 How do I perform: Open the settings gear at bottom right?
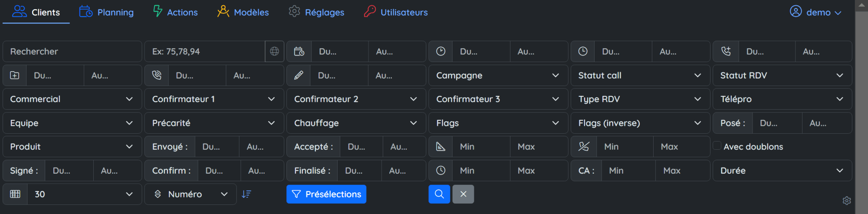846,201
